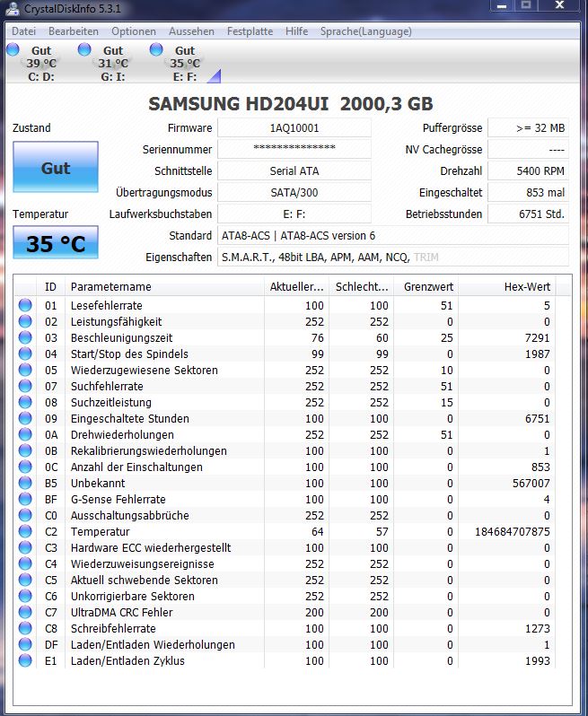This screenshot has width=588, height=716.
Task: Open the Hilfe menu
Action: click(x=296, y=31)
